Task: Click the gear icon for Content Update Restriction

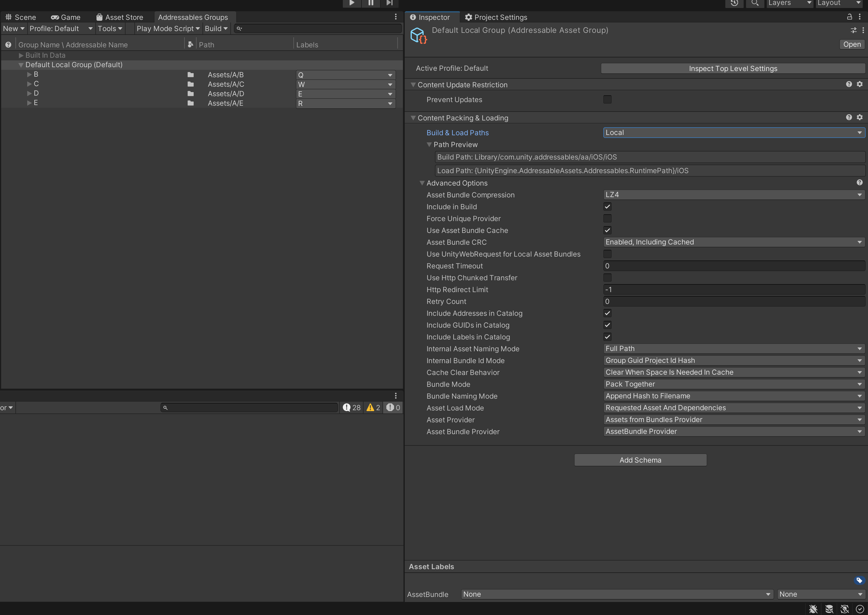Action: (x=860, y=84)
